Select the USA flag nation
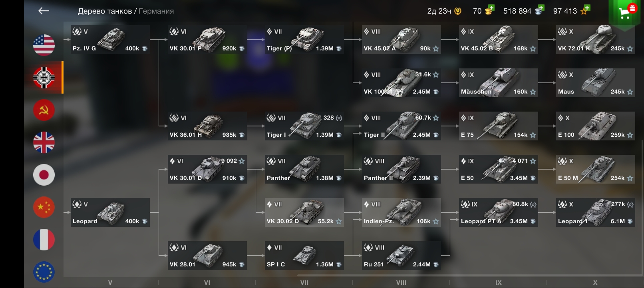The width and height of the screenshot is (644, 288). 44,45
